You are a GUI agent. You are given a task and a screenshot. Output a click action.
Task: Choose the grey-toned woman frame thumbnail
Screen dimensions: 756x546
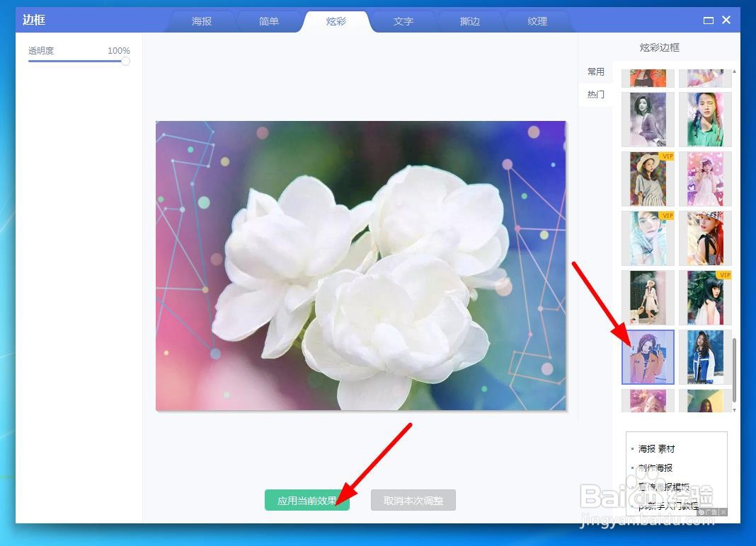[648, 120]
